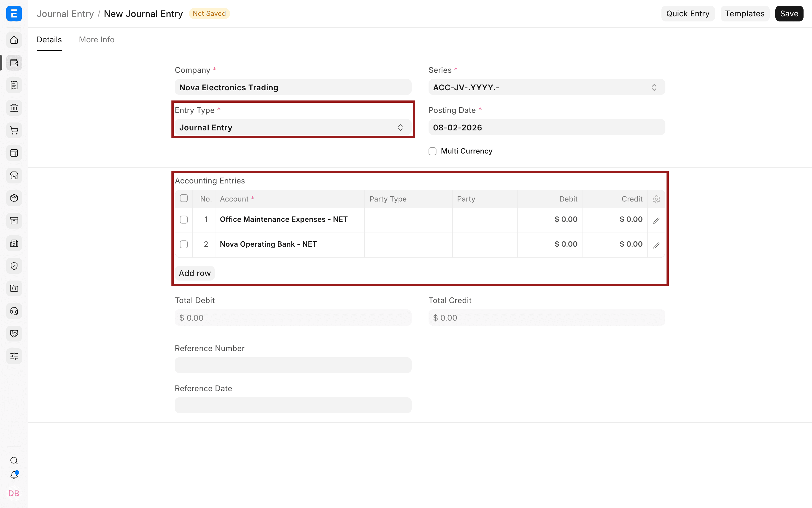Open the shopping cart Buying icon

pos(14,130)
